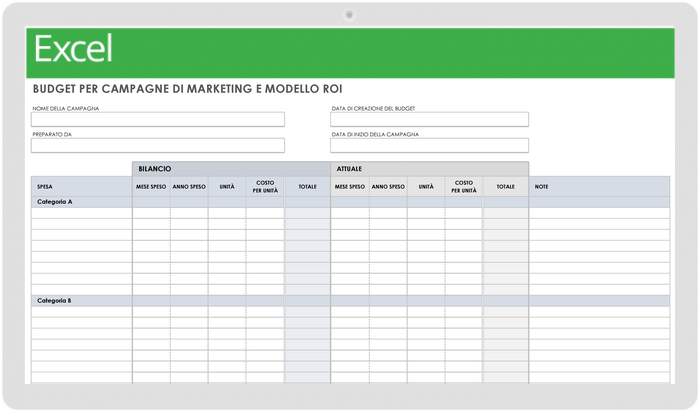Click UNITÀ header under ATTUALE
Viewport: 700px width, 412px height.
pyautogui.click(x=426, y=187)
